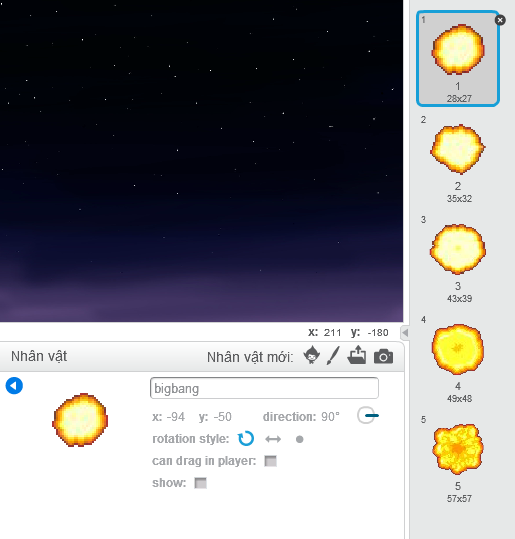Click the bigbang sprite preview image

tap(80, 420)
